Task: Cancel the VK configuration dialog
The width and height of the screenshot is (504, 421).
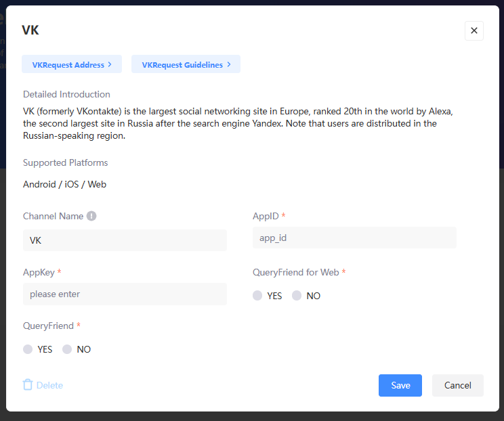Action: coord(458,385)
